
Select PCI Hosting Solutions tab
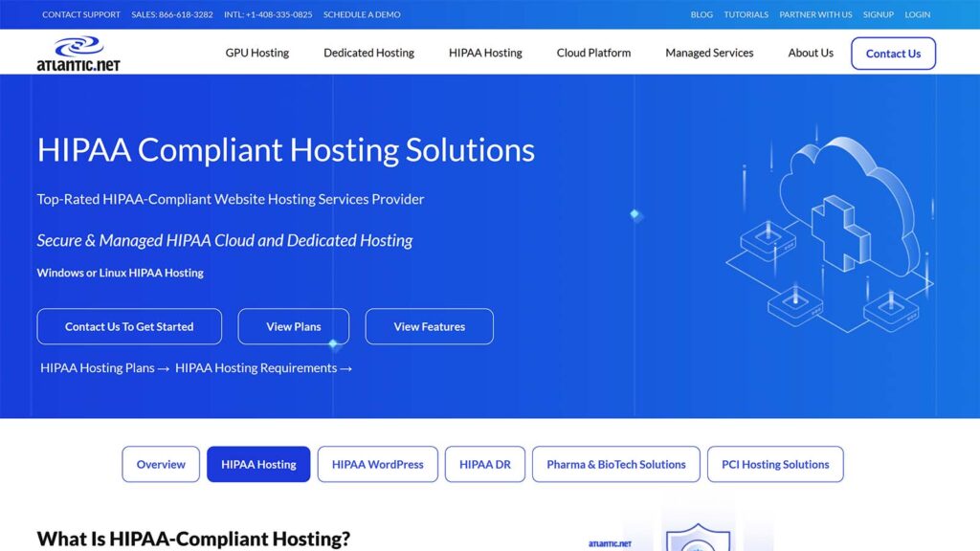[775, 464]
